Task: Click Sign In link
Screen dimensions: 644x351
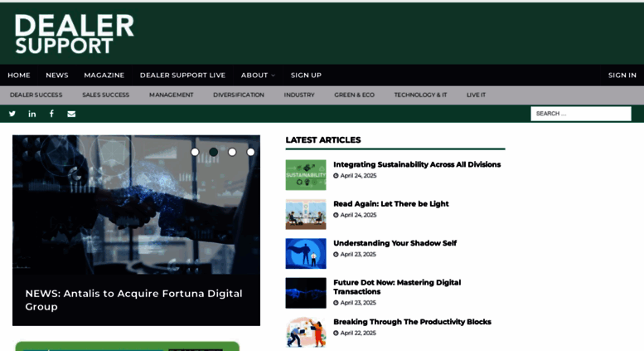Action: point(622,76)
